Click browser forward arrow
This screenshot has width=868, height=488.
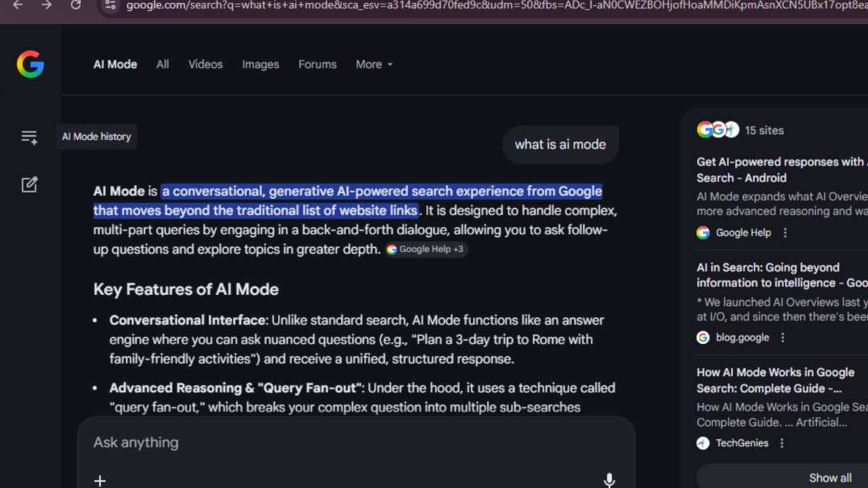pos(46,5)
